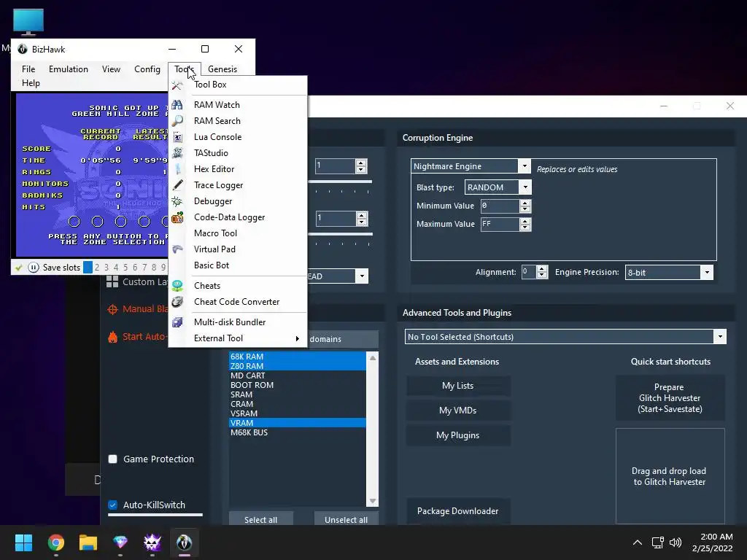Screen dimensions: 747x560
Task: Open File Explorer from taskbar
Action: 88,542
